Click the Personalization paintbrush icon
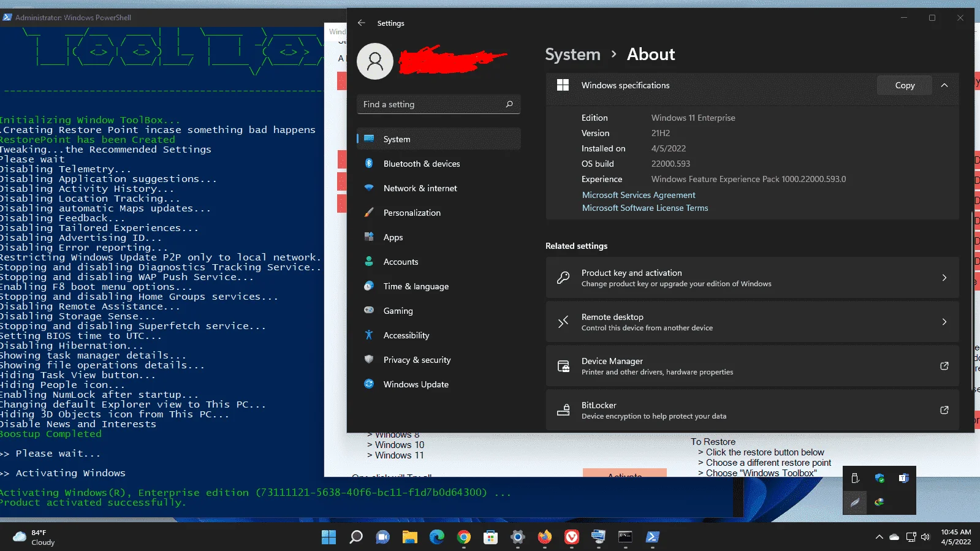This screenshot has height=551, width=980. point(369,213)
